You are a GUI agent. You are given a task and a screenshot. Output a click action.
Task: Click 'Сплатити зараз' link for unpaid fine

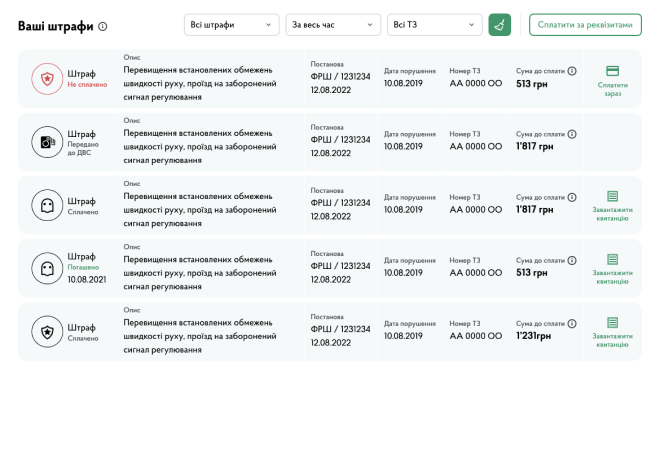click(612, 89)
